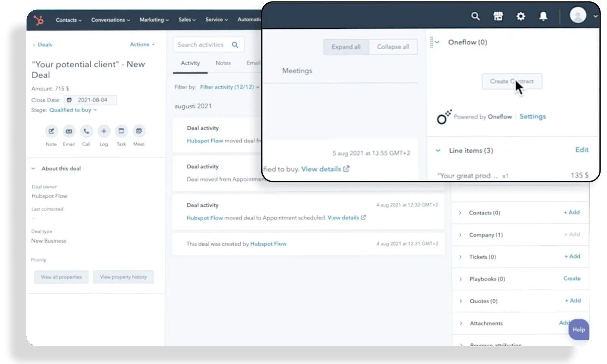Open the Sales menu
The height and width of the screenshot is (364, 607).
pos(187,20)
